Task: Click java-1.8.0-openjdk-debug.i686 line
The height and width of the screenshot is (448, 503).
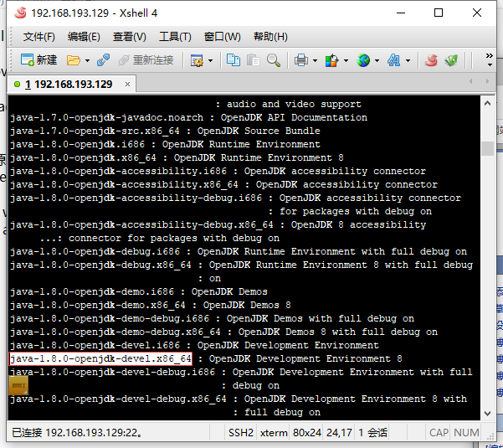Action: (x=239, y=251)
